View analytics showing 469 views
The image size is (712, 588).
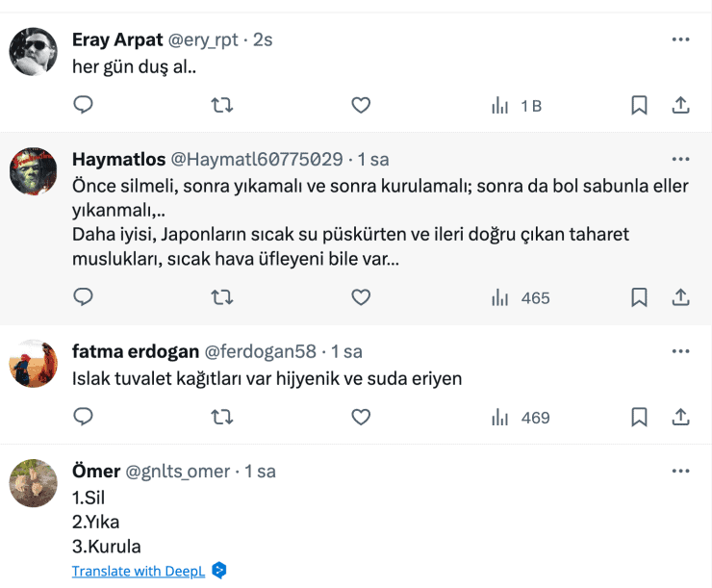tap(521, 417)
